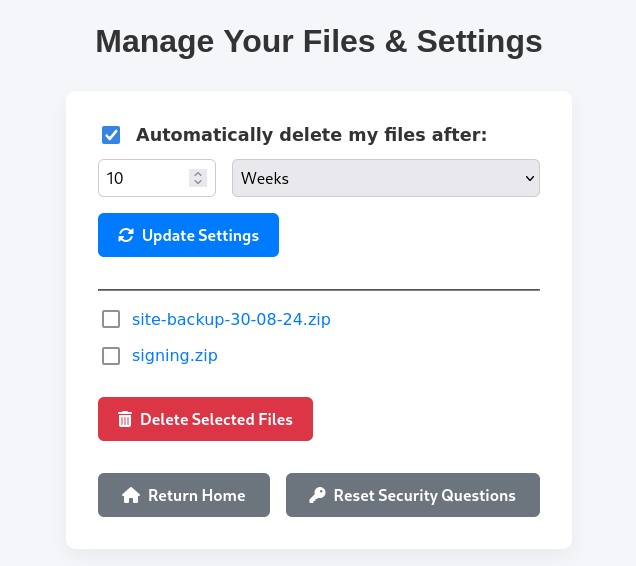The height and width of the screenshot is (566, 636).
Task: Open the Weeks time unit dropdown
Action: (385, 178)
